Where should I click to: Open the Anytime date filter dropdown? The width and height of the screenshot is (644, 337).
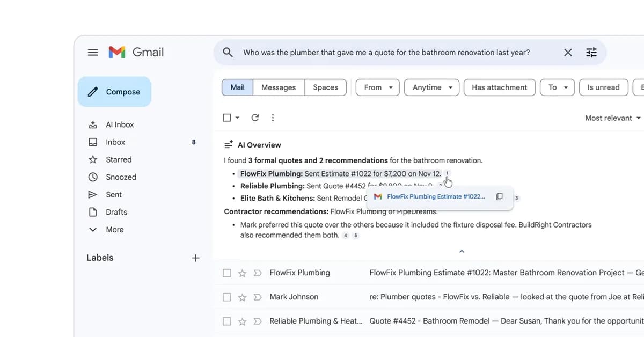(431, 87)
